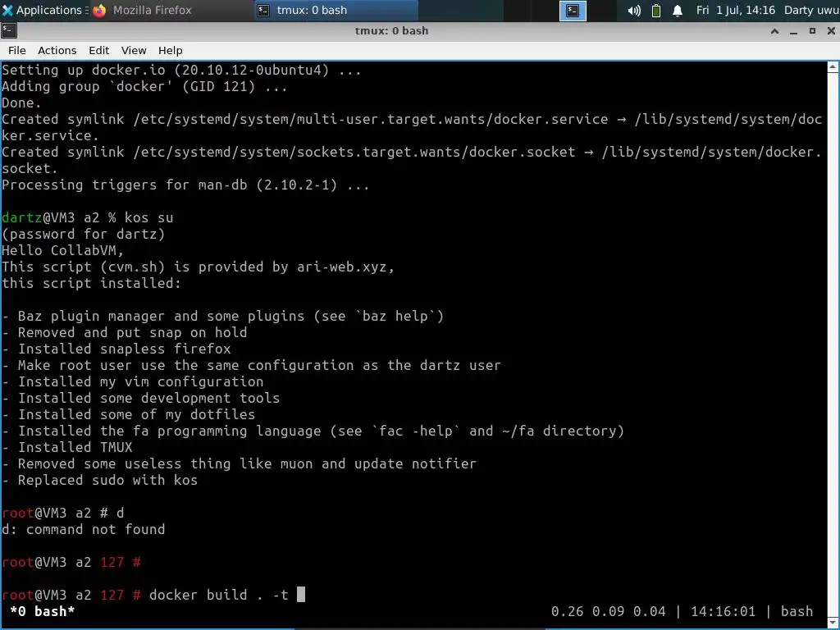
Task: Click the scrollbar up arrow in the terminal
Action: 833,67
